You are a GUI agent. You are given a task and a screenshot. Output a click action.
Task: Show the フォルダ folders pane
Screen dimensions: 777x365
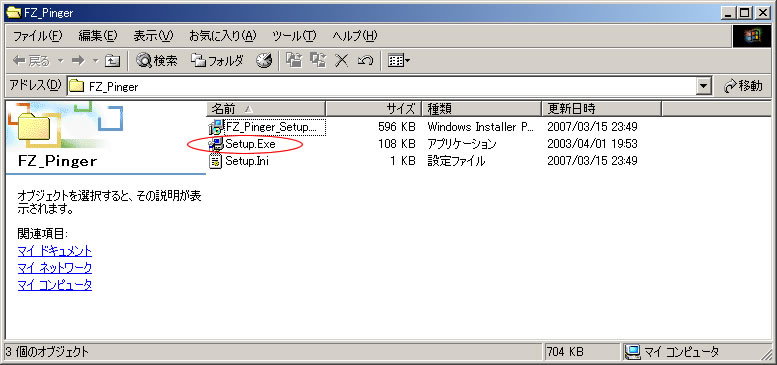click(x=218, y=61)
